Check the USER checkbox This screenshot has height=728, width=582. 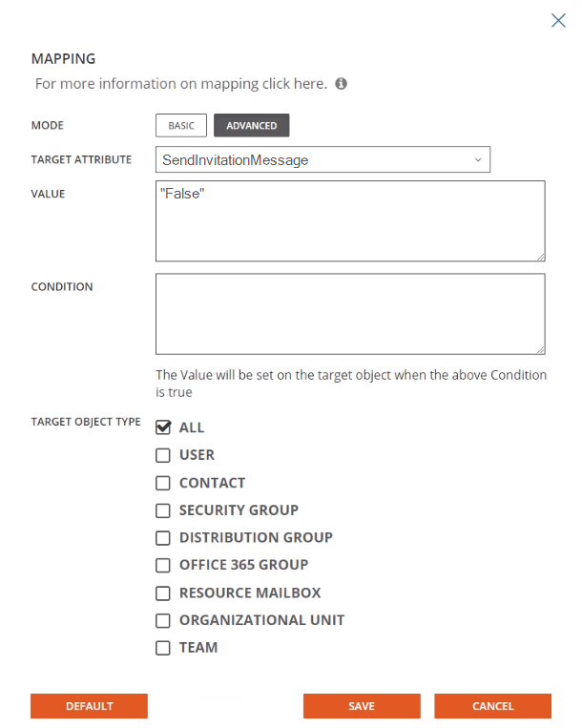coord(163,455)
